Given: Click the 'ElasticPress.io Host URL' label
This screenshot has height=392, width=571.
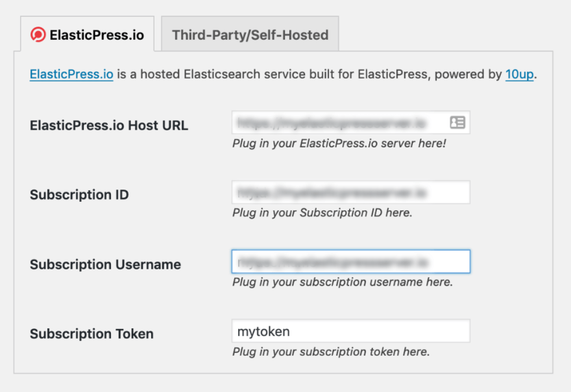Looking at the screenshot, I should pos(109,125).
